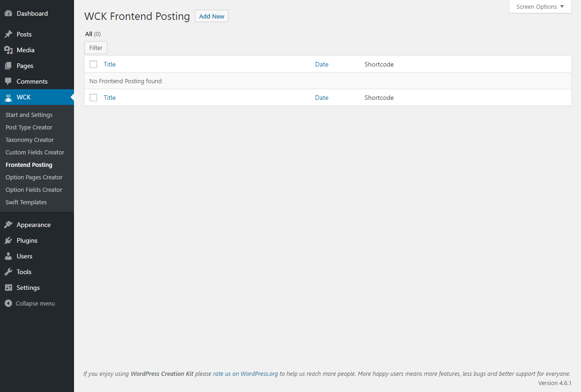Follow the rate us on WordPress.org link
Image resolution: width=581 pixels, height=392 pixels.
click(x=245, y=374)
